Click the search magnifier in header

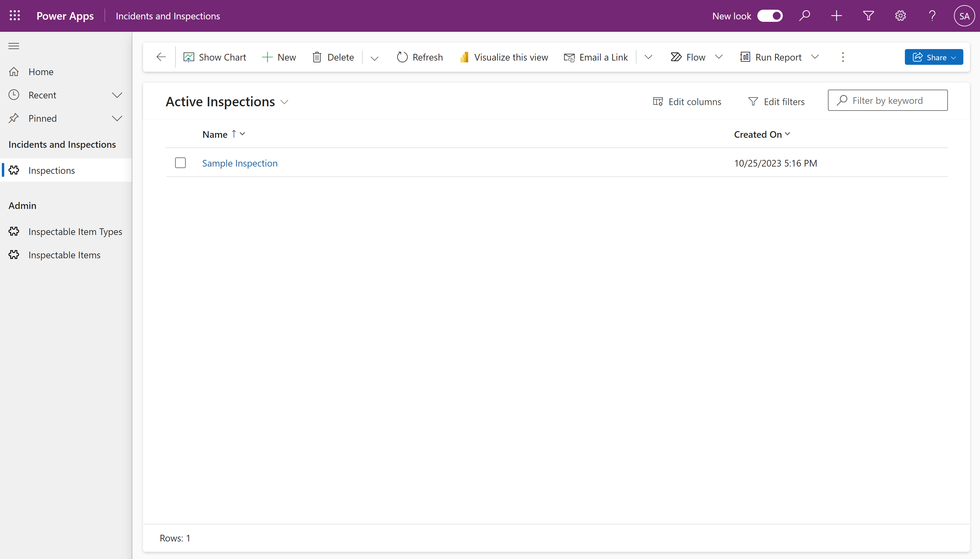point(805,16)
